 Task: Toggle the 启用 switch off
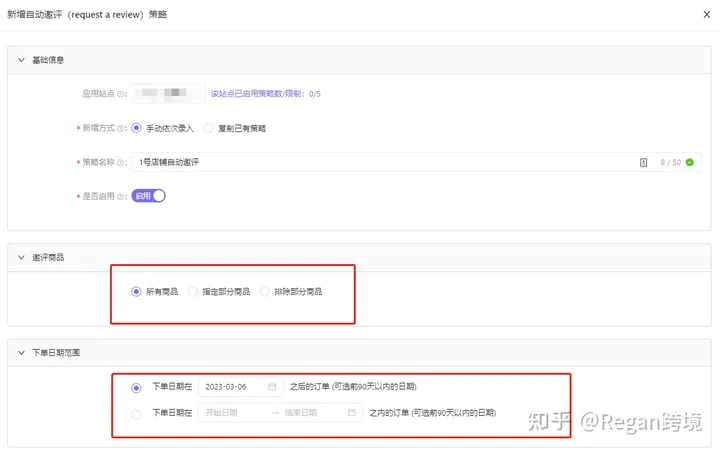pyautogui.click(x=148, y=196)
